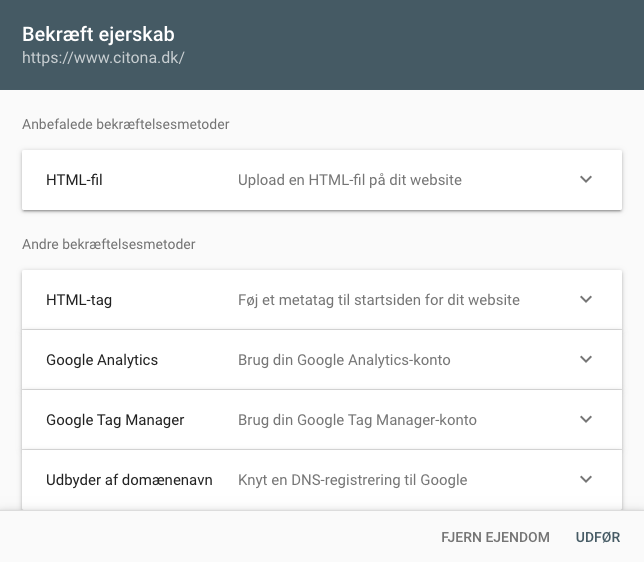This screenshot has width=644, height=562.
Task: Select the Udbyder af domænenavn label
Action: coord(129,480)
